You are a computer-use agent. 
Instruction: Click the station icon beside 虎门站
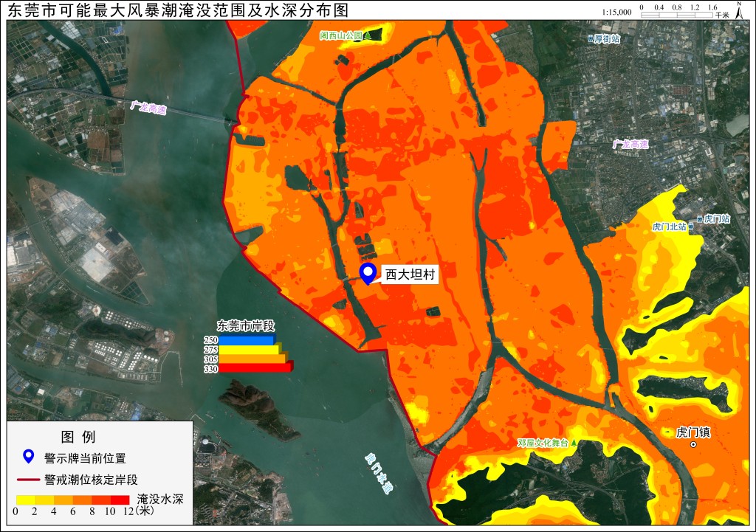700,218
